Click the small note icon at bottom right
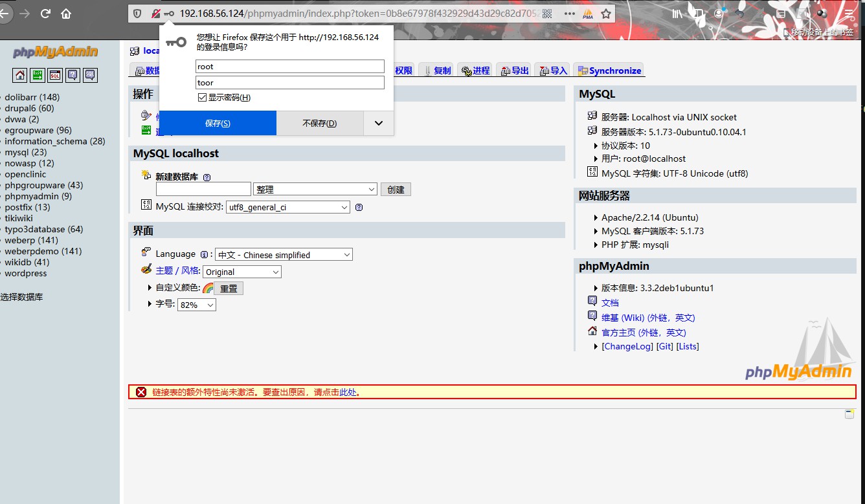This screenshot has height=504, width=865. (849, 414)
